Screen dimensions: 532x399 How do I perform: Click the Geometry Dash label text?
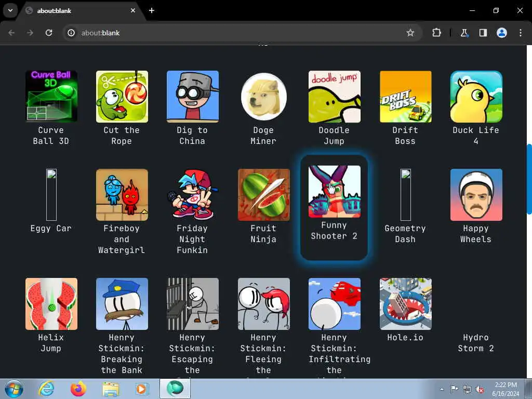(x=405, y=234)
